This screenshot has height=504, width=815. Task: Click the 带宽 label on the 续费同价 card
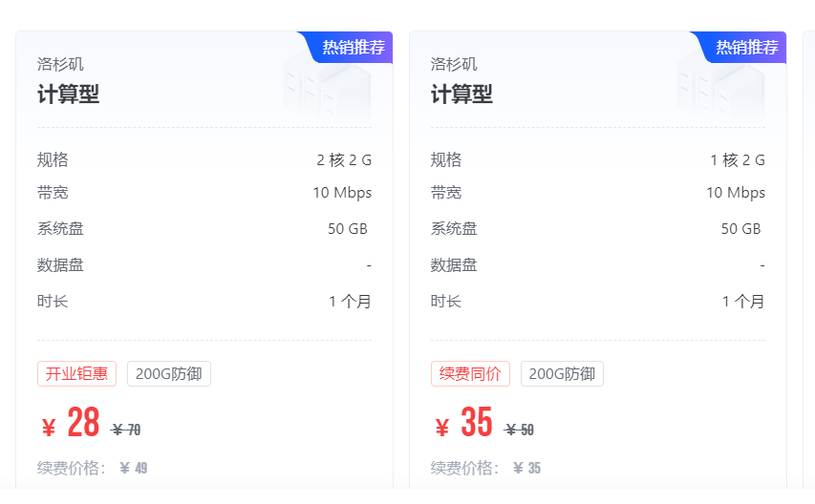446,193
